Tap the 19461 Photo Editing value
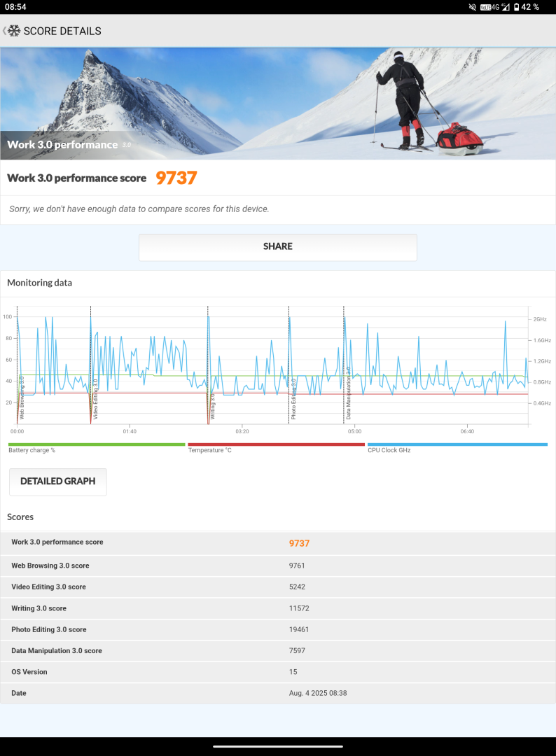This screenshot has width=556, height=756. 299,630
